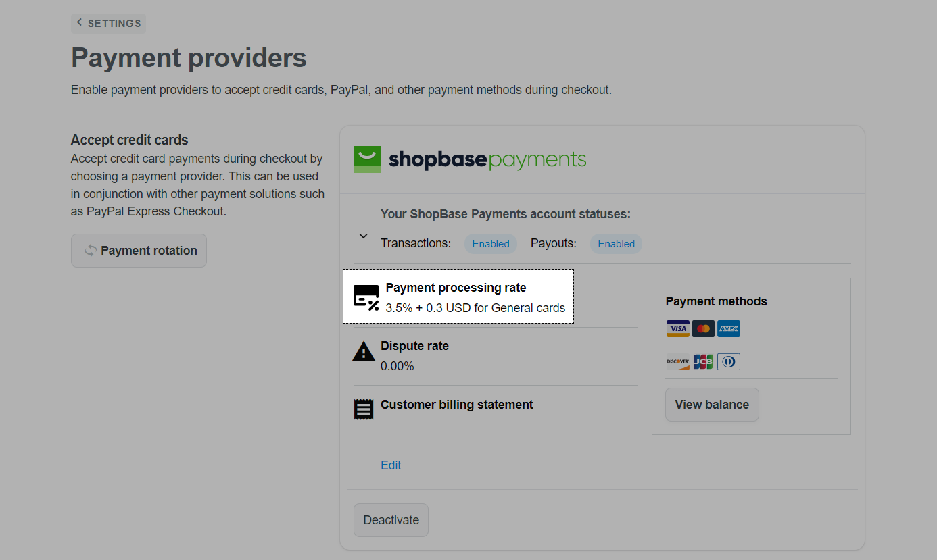Viewport: 937px width, 560px height.
Task: Click the View balance button
Action: coord(712,405)
